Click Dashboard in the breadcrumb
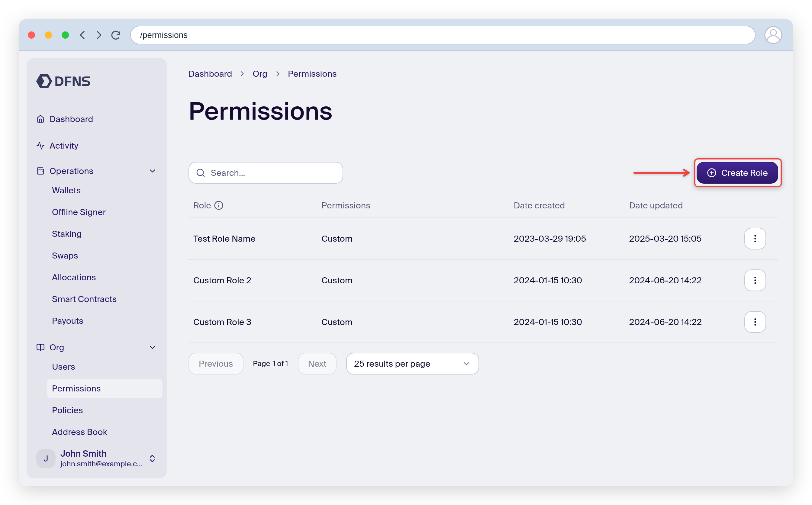This screenshot has height=505, width=812. coord(210,74)
